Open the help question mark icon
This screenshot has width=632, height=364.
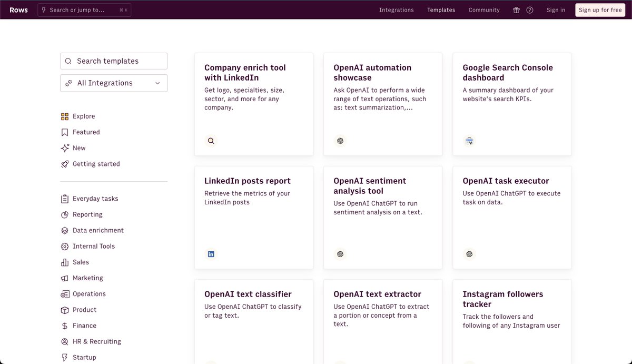[530, 10]
